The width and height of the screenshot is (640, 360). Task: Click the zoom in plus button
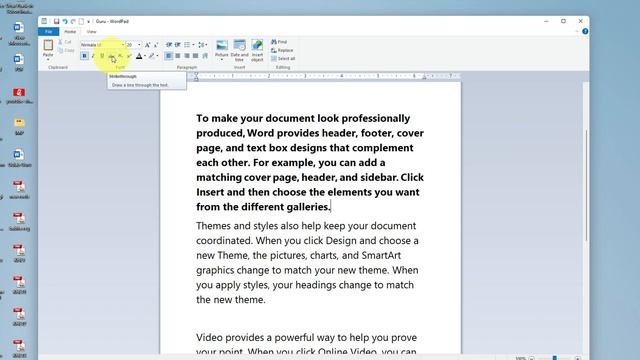click(x=578, y=358)
